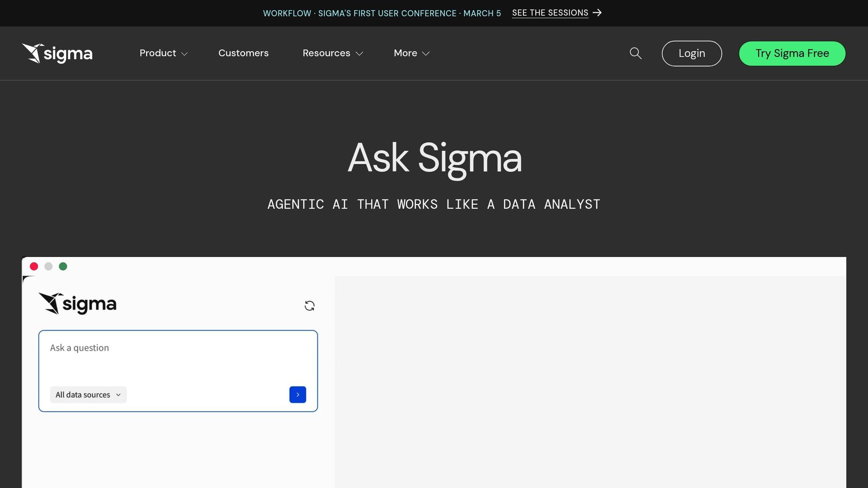This screenshot has height=488, width=868.
Task: Open the All data sources selector
Action: point(88,394)
